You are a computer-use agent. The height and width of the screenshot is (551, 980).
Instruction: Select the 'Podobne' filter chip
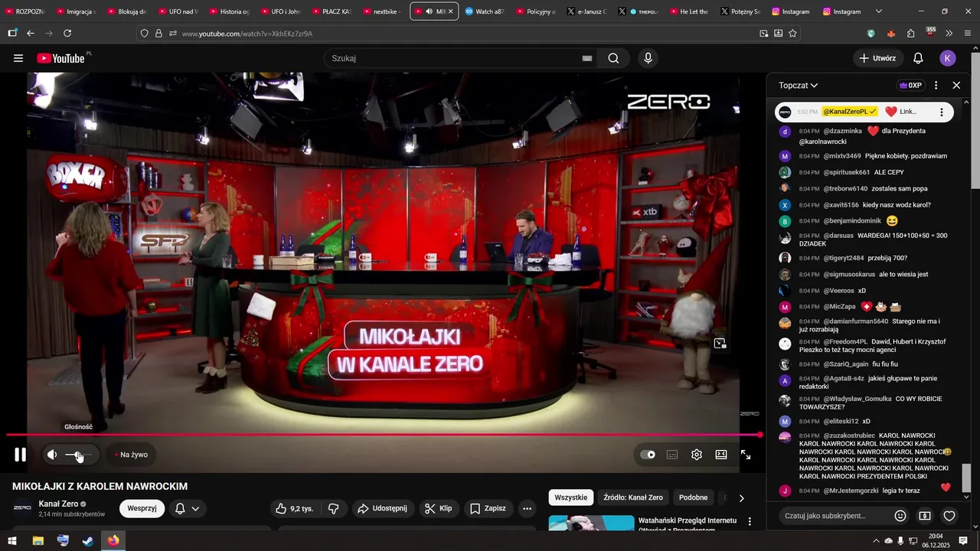(694, 497)
